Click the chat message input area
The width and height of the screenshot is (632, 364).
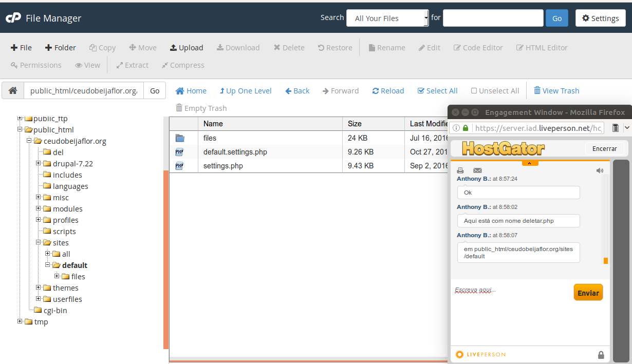click(511, 313)
